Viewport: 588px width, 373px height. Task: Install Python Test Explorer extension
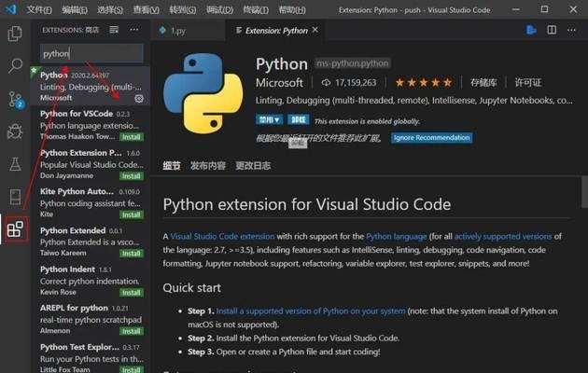132,369
